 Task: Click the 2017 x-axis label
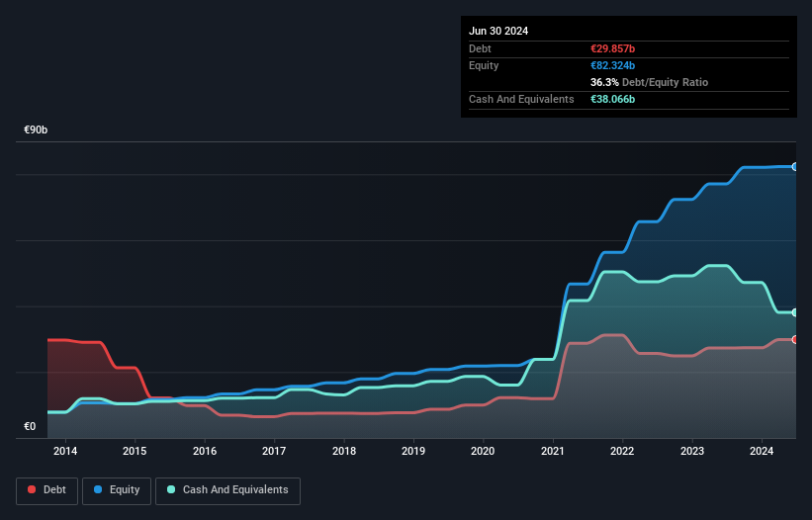pyautogui.click(x=274, y=451)
